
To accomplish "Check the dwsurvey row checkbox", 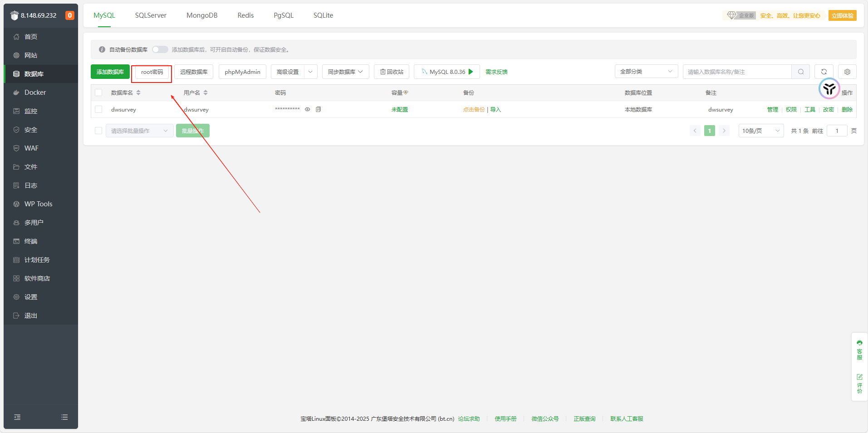I will pyautogui.click(x=98, y=109).
